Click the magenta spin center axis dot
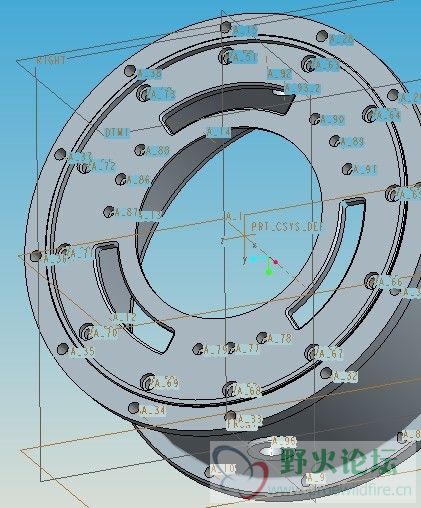421x508 pixels. (x=276, y=262)
